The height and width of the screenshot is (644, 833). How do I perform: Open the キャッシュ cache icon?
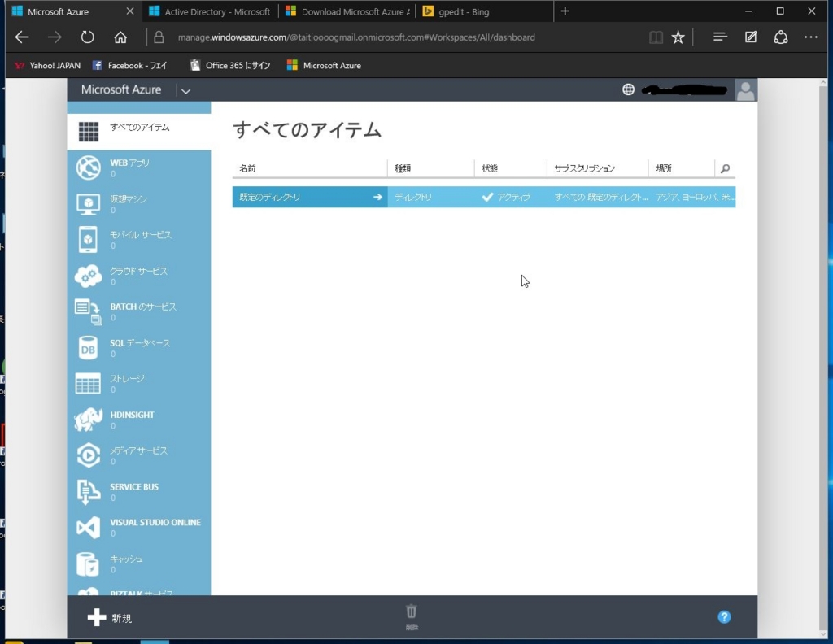[88, 563]
